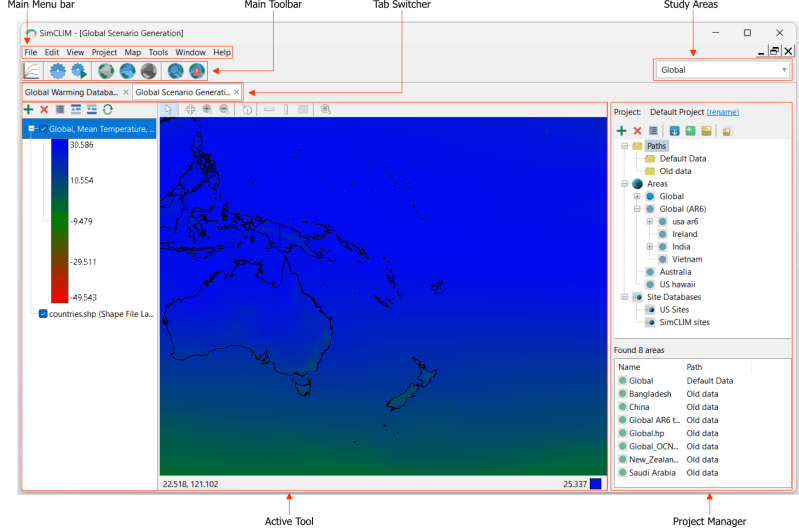Uncheck the countries.shp layer checkbox
The height and width of the screenshot is (532, 799).
[x=43, y=314]
